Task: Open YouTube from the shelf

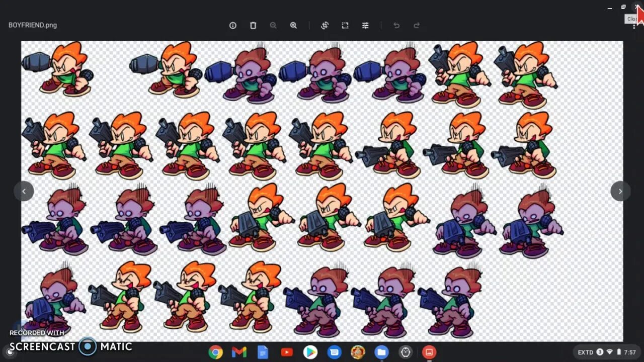Action: 287,352
